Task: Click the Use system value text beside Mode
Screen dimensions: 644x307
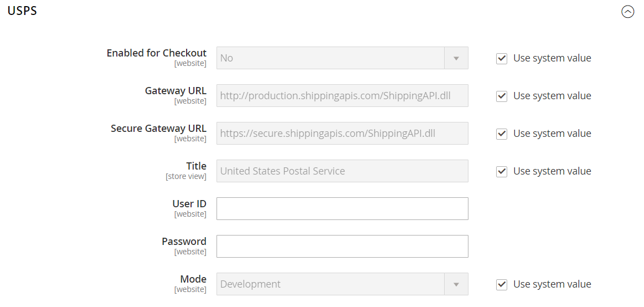Action: [x=552, y=284]
